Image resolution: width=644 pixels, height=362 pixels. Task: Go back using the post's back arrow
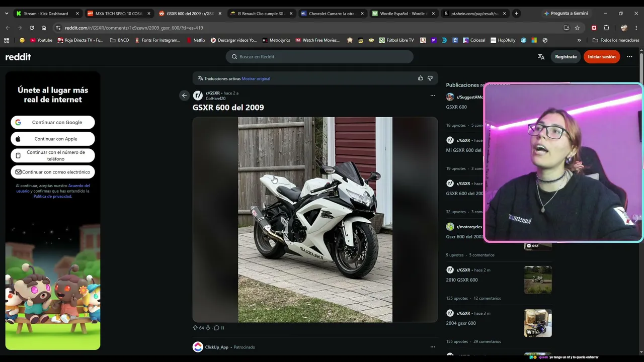click(184, 96)
